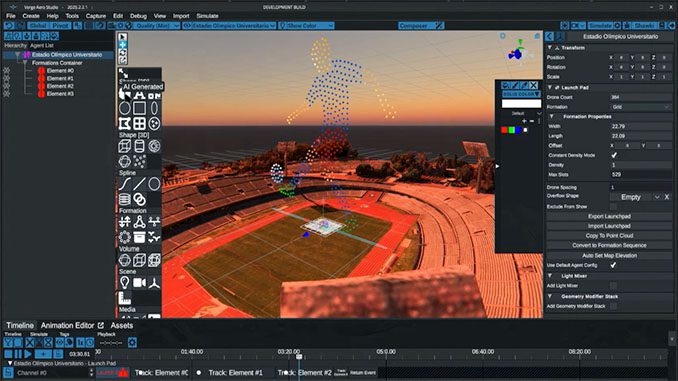Image resolution: width=678 pixels, height=381 pixels.
Task: Open the Simulate menu
Action: tap(207, 16)
